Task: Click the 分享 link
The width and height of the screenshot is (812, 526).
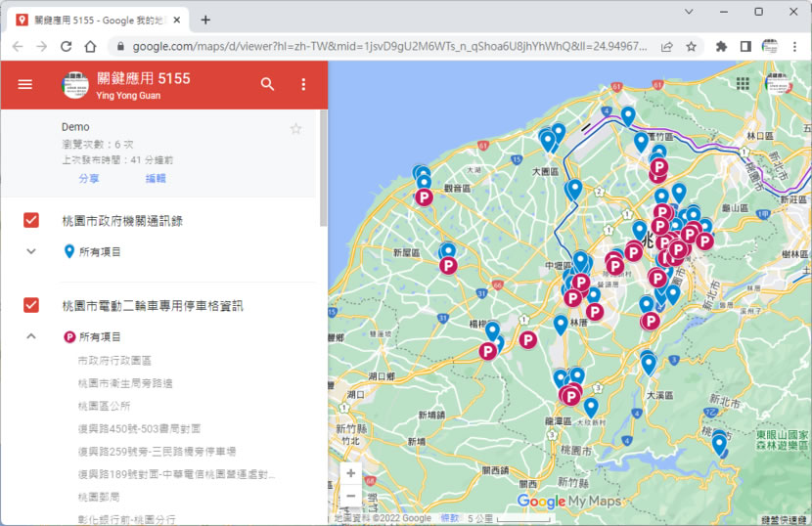Action: (x=88, y=178)
